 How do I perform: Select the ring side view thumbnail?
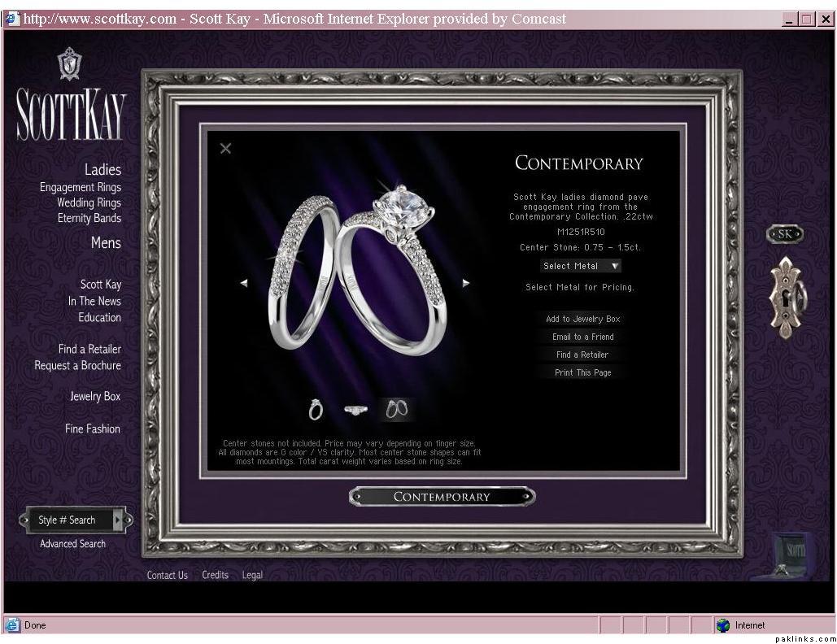[355, 410]
